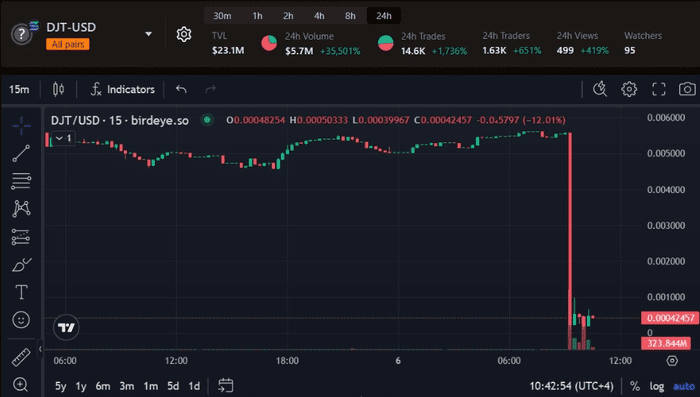Screen dimensions: 700x397
Task: Activate the zoom in tool
Action: (21, 384)
